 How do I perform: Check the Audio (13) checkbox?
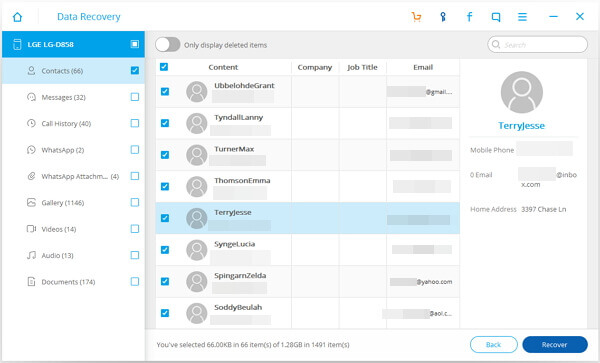tap(135, 255)
